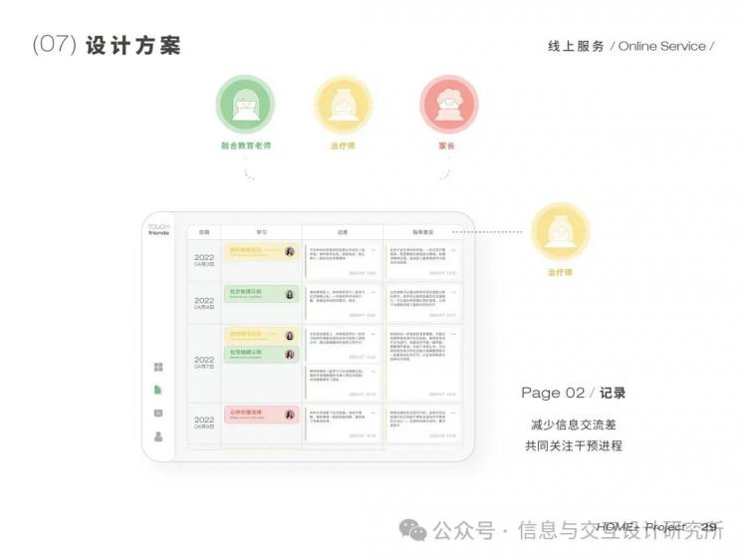Viewport: 747px width, 560px height.
Task: Open the message icon in tablet sidebar
Action: click(158, 413)
